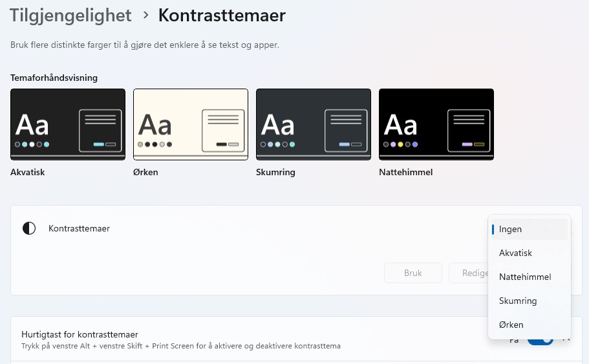
Task: Click the Akvatisk label under preview
Action: pos(28,172)
